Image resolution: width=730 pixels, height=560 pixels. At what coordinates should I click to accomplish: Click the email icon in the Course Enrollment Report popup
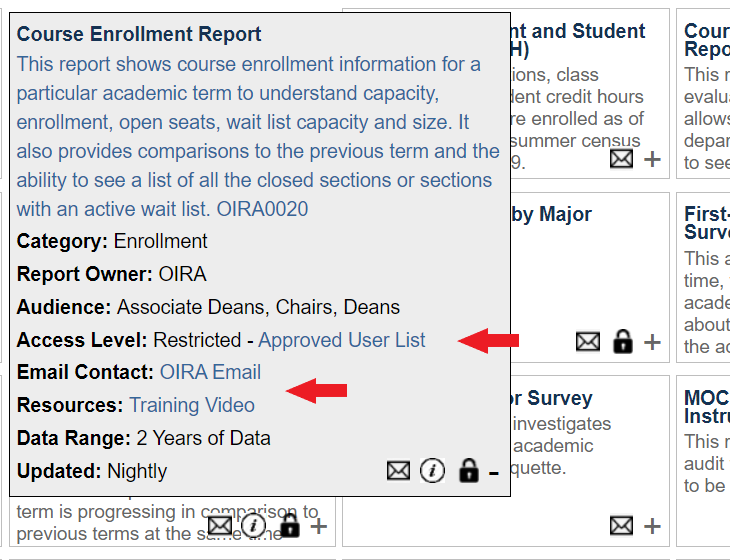(398, 471)
